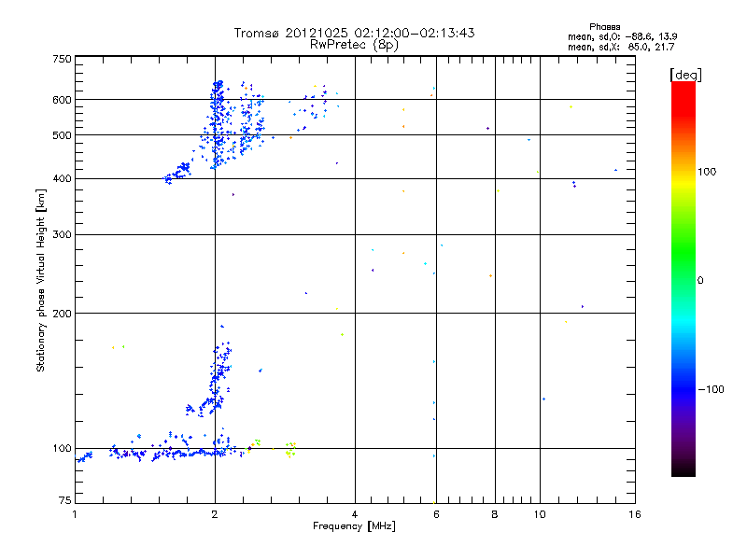Click the y-axis tick label "400"

(62, 178)
